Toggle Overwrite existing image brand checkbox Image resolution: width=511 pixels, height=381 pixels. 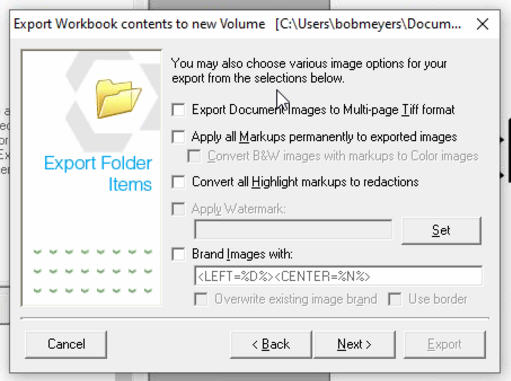[x=201, y=299]
